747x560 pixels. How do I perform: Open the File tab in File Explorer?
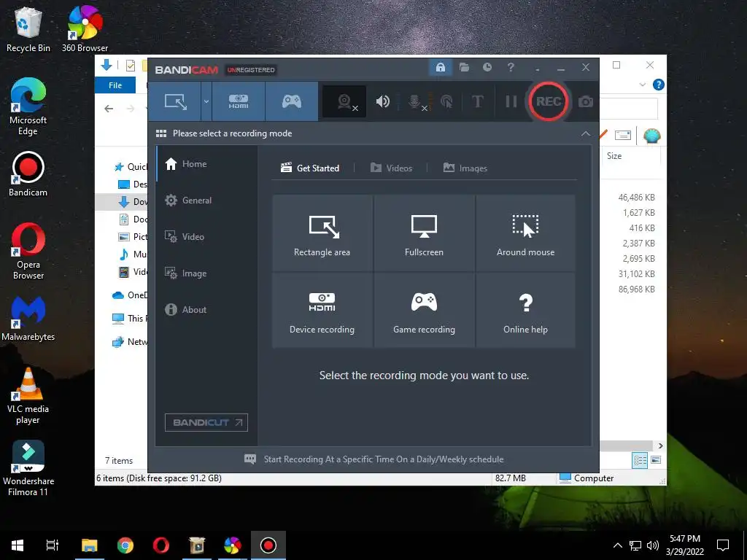coord(115,85)
